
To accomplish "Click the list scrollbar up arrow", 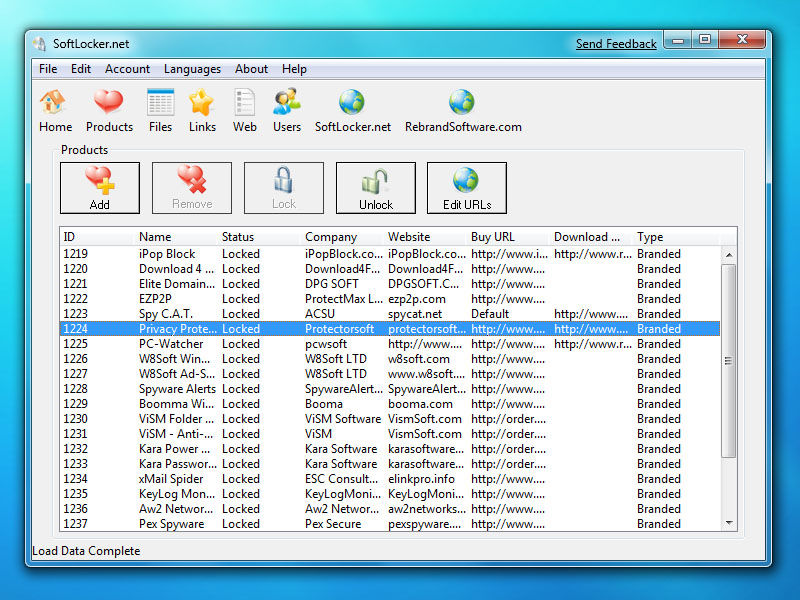I will [729, 255].
